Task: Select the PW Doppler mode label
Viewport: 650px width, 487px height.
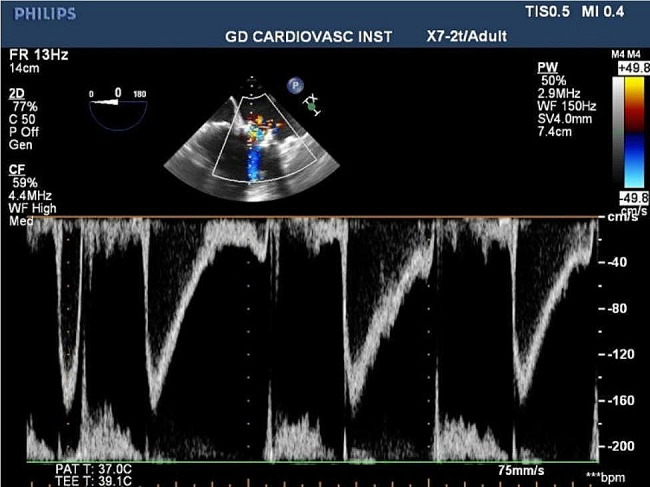Action: point(545,64)
